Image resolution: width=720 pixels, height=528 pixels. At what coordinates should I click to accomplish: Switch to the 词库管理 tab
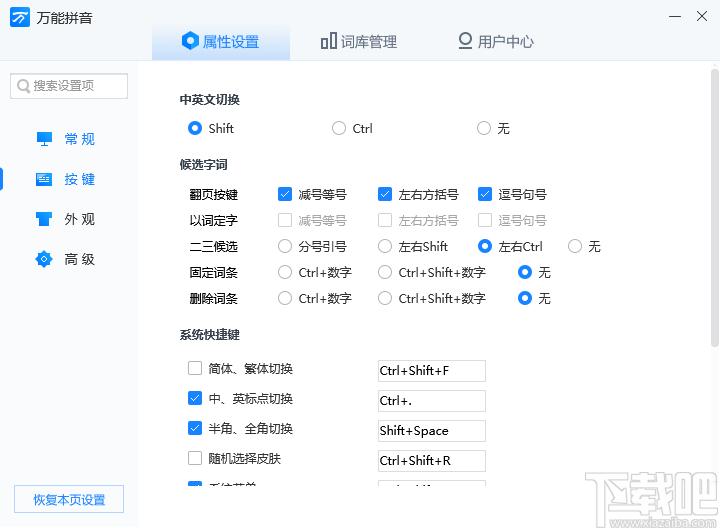(x=359, y=42)
